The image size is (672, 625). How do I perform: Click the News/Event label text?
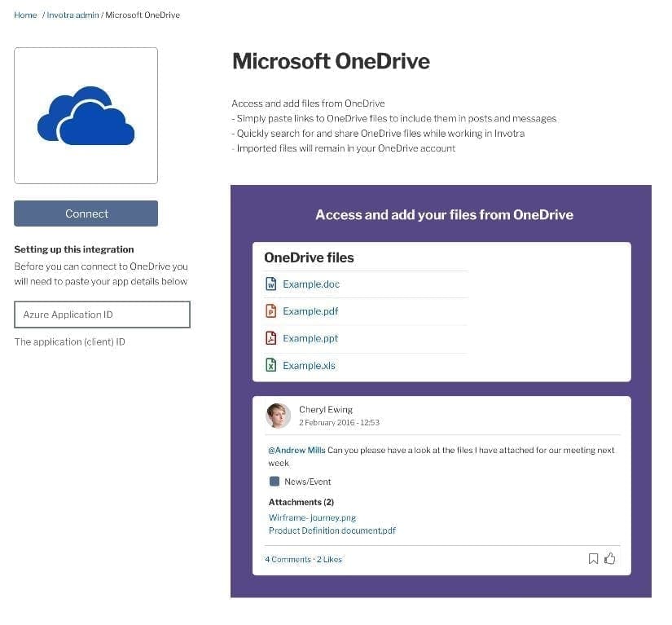(x=308, y=482)
